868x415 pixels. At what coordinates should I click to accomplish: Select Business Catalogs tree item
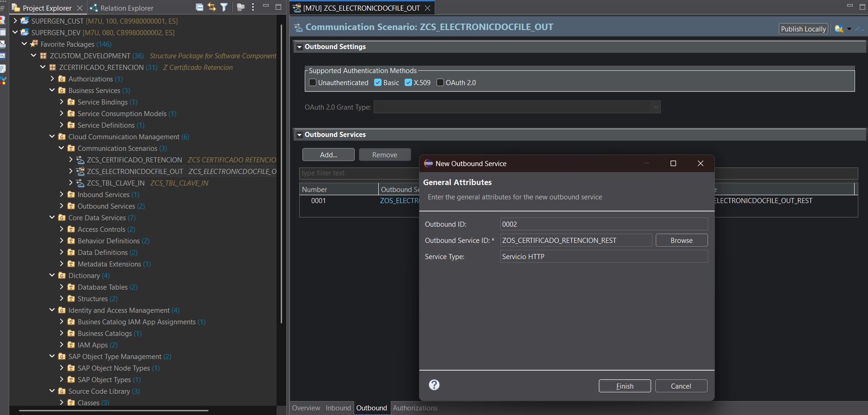point(110,333)
